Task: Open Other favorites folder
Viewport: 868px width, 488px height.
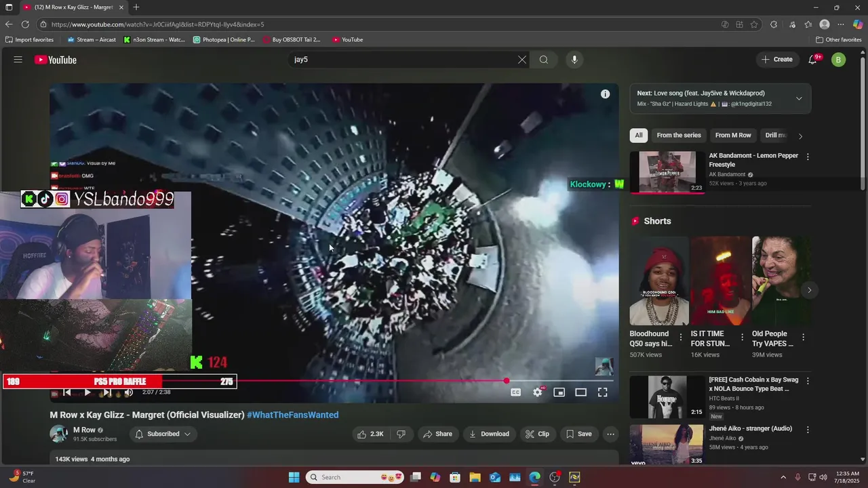Action: tap(838, 39)
